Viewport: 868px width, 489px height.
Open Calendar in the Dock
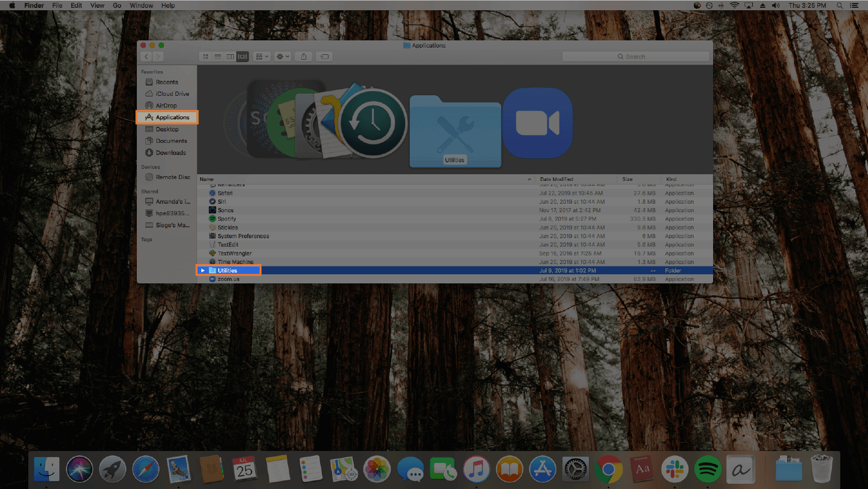[x=245, y=468]
